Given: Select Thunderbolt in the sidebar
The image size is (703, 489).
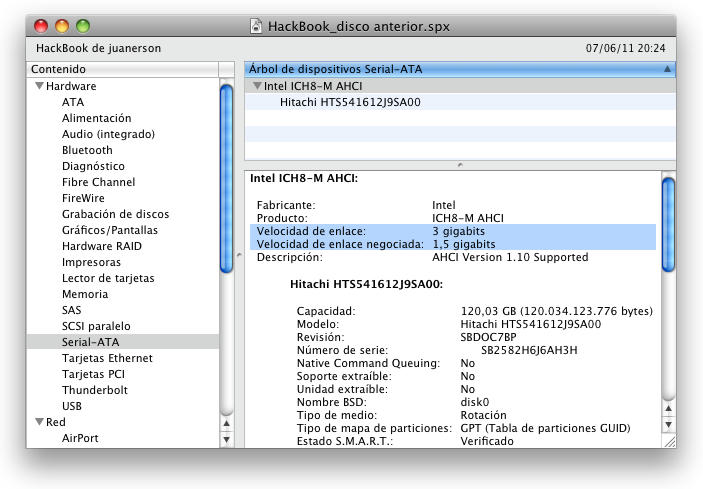Looking at the screenshot, I should pos(95,390).
